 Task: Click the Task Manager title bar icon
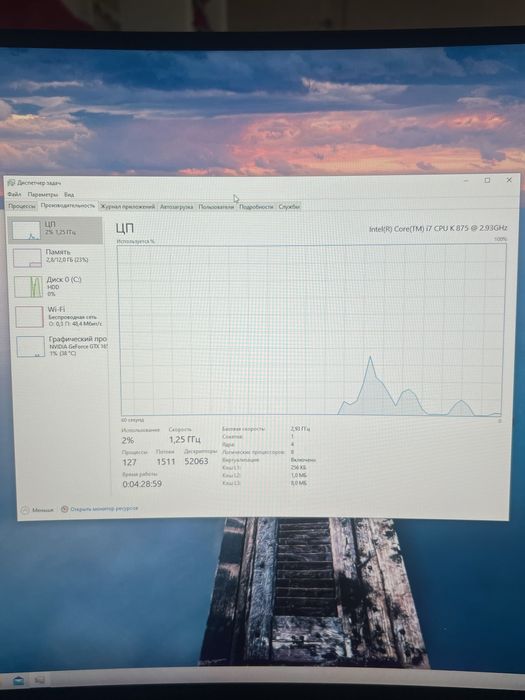11,183
